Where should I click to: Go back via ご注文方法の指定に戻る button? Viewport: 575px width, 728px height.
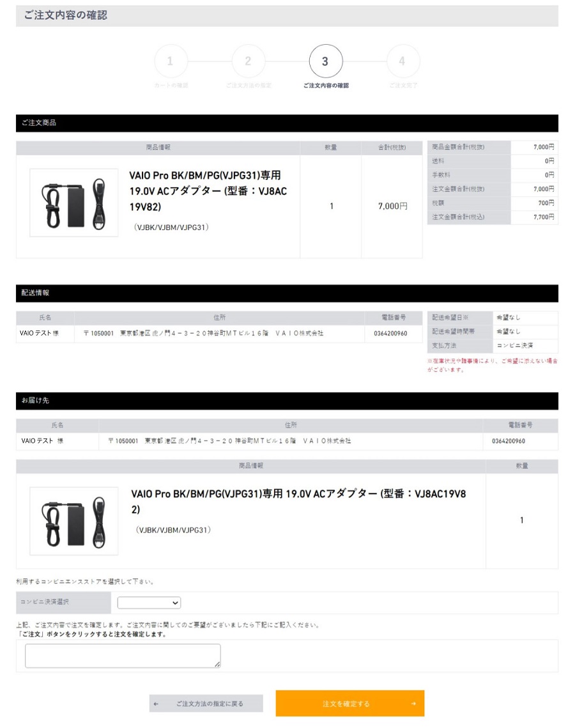(x=206, y=704)
